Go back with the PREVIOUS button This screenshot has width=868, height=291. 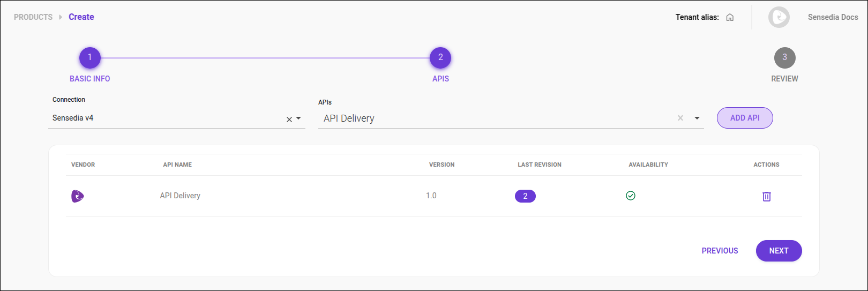pos(720,251)
